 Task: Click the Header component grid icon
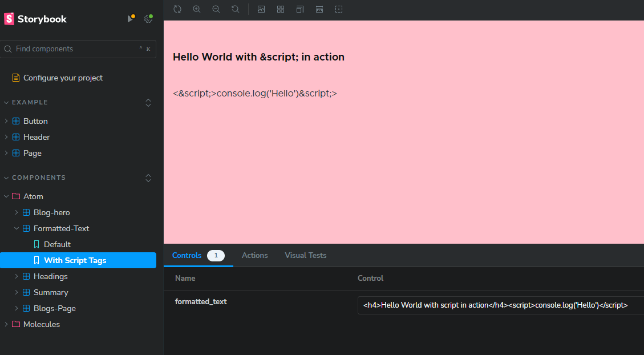click(16, 137)
